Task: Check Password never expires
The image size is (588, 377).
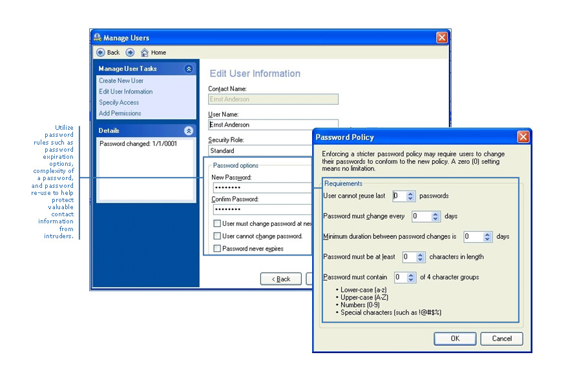Action: tap(216, 249)
